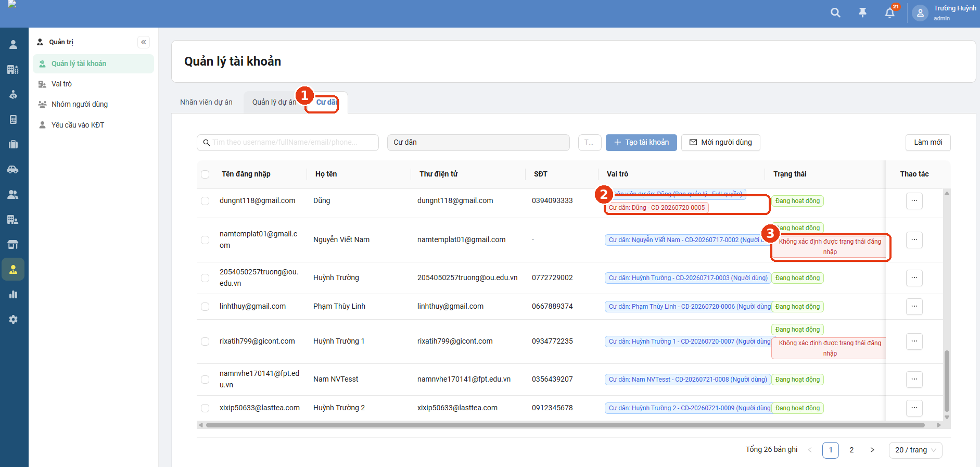Open row actions for Huỳnh Trường 2
The height and width of the screenshot is (467, 980).
pyautogui.click(x=914, y=408)
